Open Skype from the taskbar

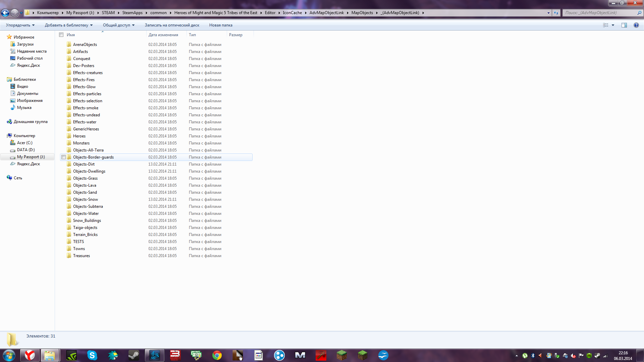click(92, 355)
